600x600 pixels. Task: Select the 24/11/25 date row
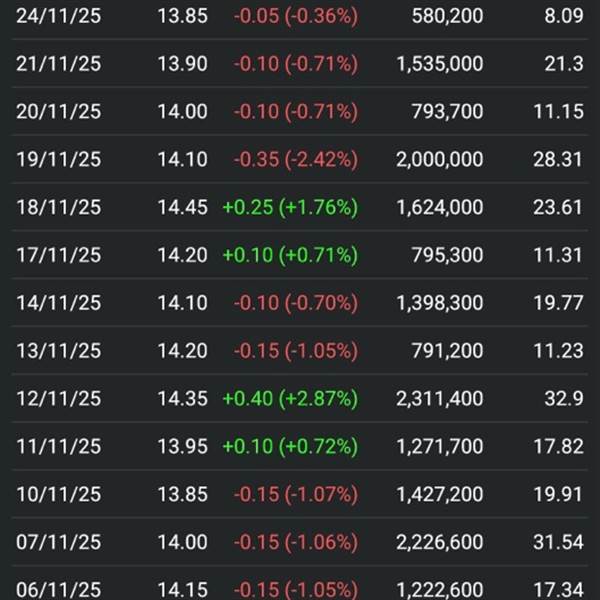click(x=58, y=17)
